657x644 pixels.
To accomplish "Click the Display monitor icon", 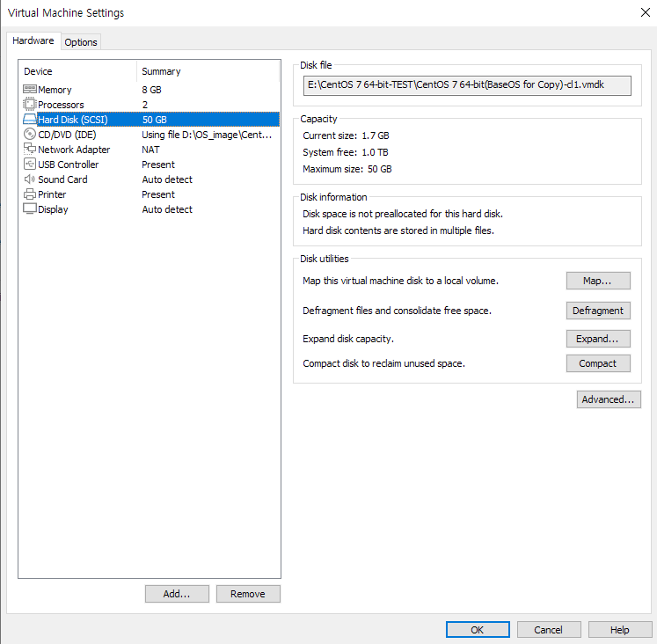I will point(29,209).
